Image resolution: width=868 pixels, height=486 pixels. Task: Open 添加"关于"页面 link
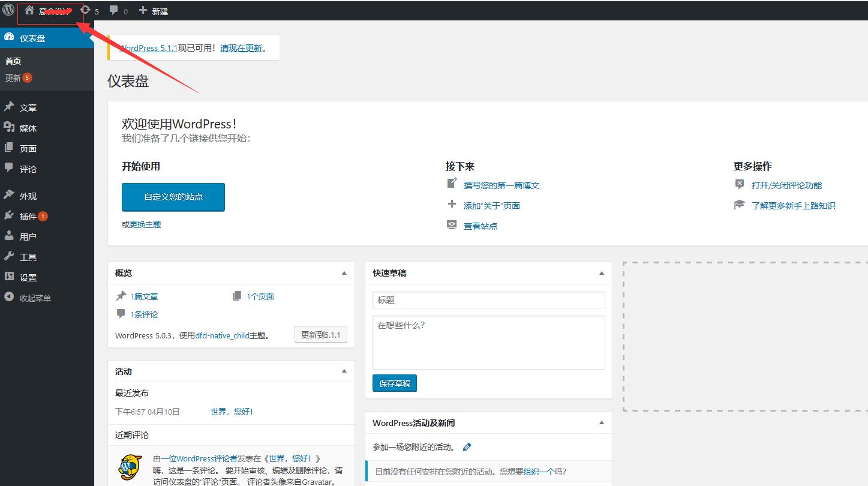point(492,206)
